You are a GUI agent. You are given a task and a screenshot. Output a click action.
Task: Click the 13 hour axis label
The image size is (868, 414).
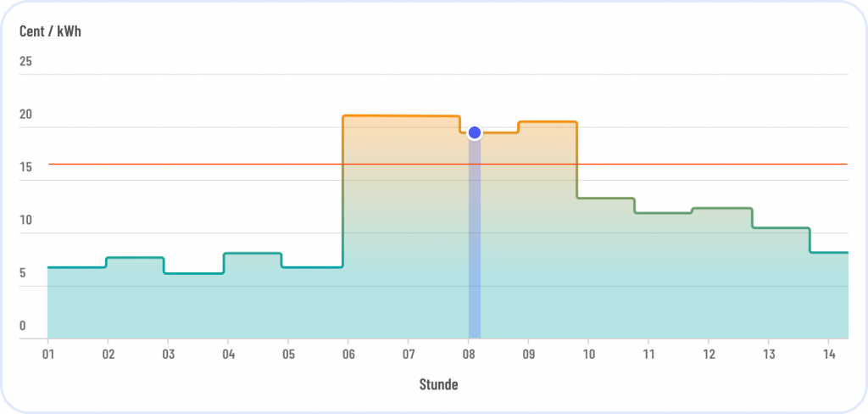(x=769, y=354)
